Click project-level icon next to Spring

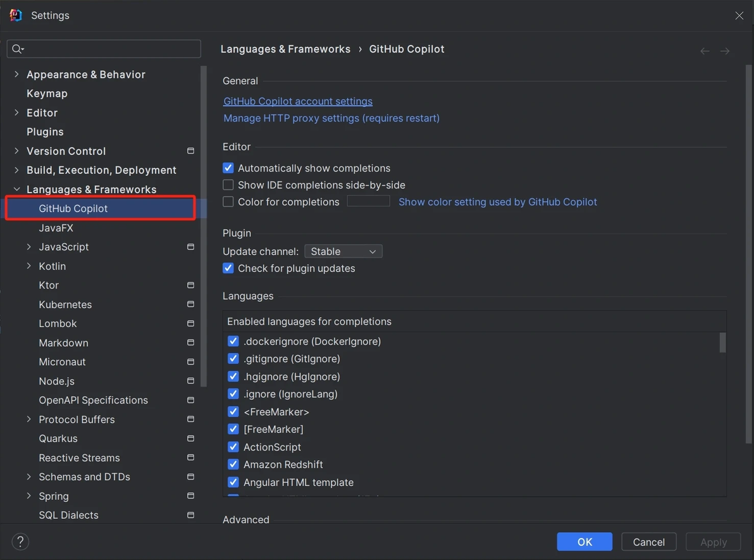pos(190,496)
